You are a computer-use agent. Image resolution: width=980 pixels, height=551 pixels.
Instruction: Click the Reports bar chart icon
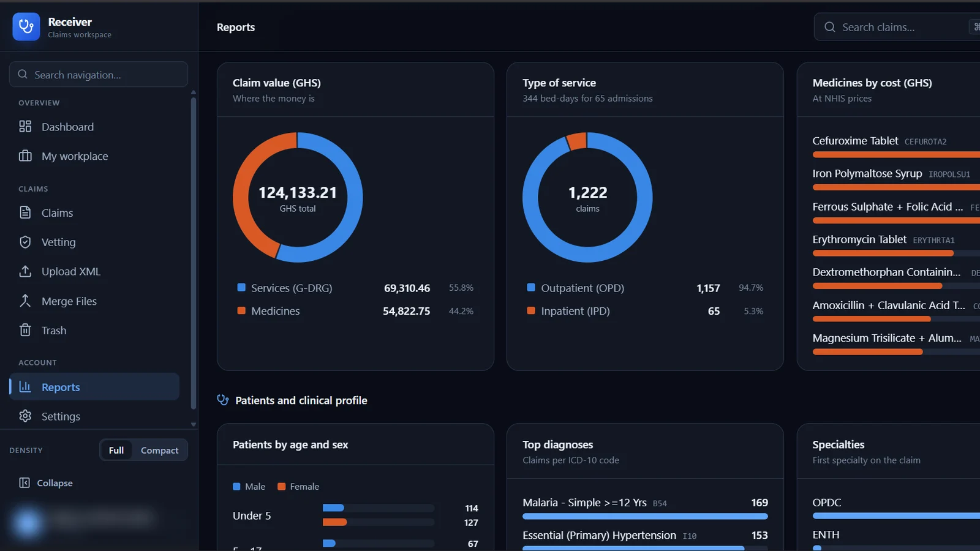click(25, 387)
